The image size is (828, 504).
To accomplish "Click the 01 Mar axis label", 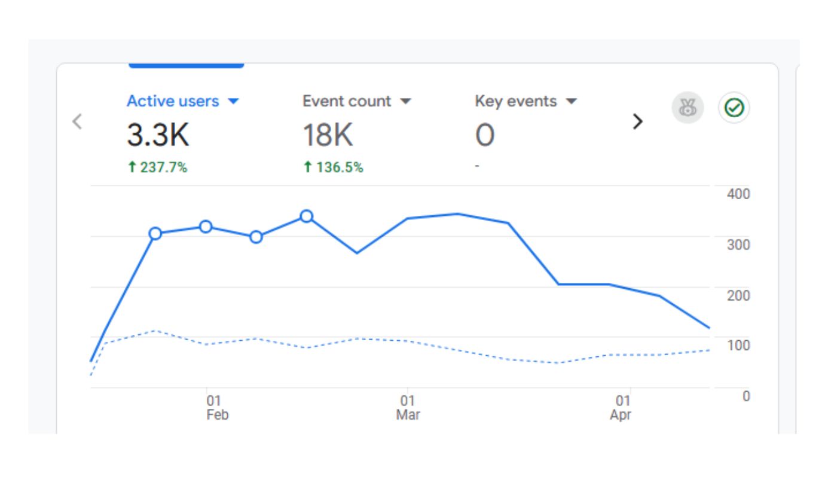I will [408, 408].
